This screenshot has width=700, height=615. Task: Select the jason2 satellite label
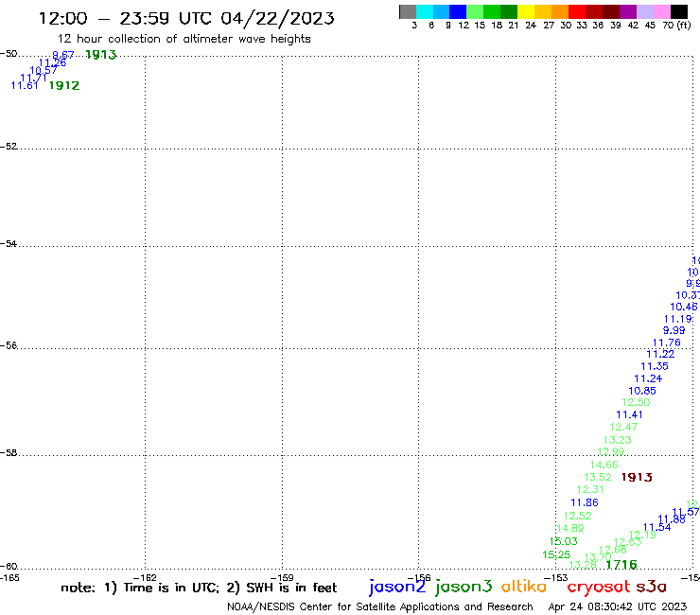click(x=397, y=587)
